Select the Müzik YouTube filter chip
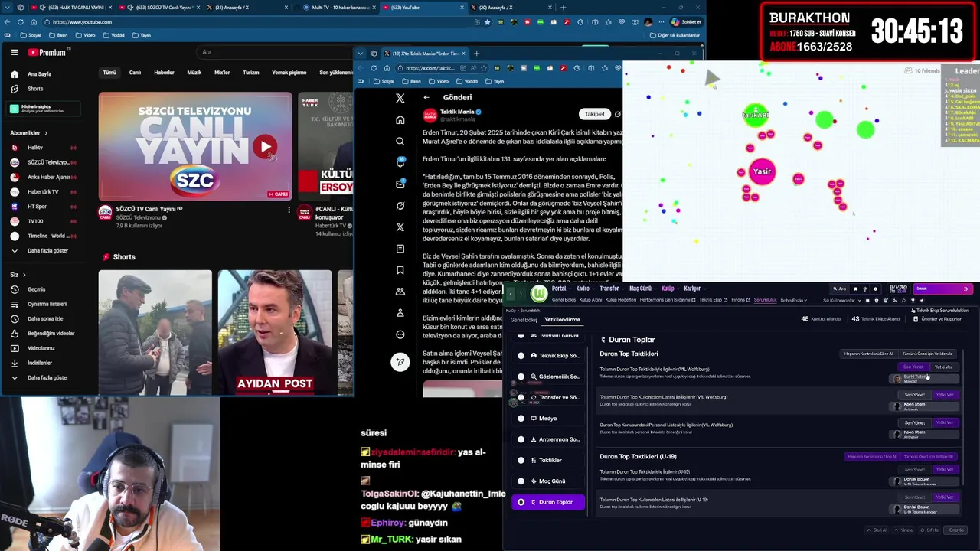This screenshot has height=551, width=980. (x=194, y=73)
